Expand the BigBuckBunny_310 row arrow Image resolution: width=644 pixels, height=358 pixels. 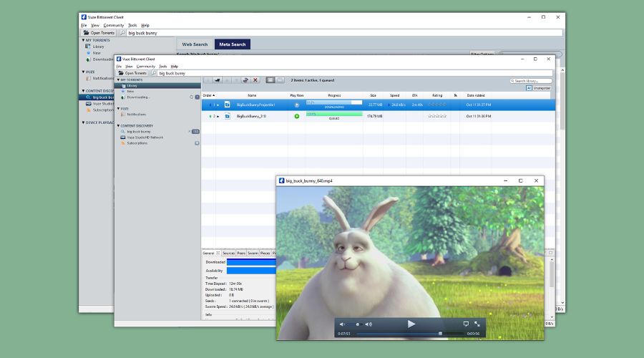218,116
